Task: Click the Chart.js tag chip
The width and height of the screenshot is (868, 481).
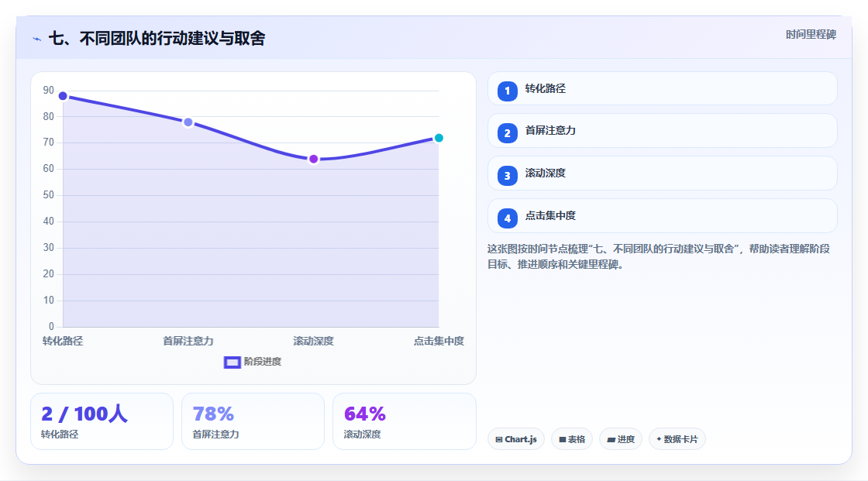Action: click(516, 439)
